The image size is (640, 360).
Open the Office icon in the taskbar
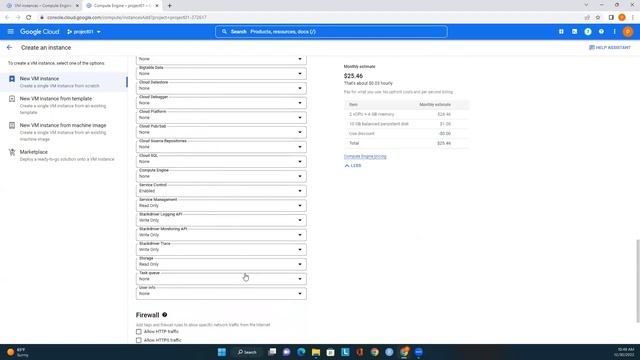[360, 352]
